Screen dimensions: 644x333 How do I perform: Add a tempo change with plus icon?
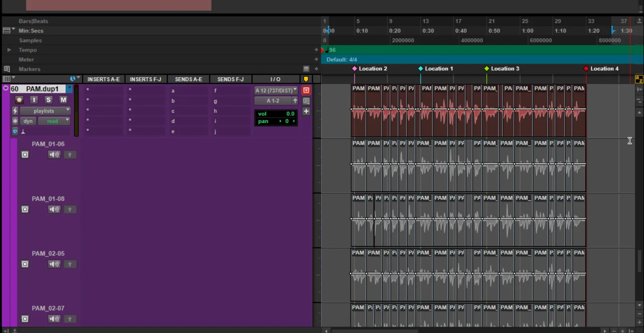point(316,50)
